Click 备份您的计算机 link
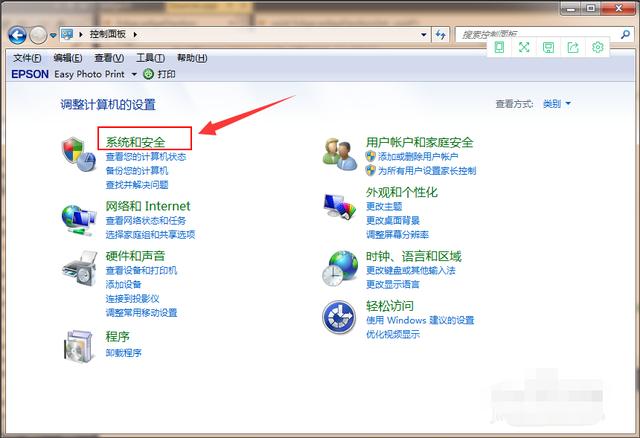640x438 pixels. pyautogui.click(x=137, y=171)
